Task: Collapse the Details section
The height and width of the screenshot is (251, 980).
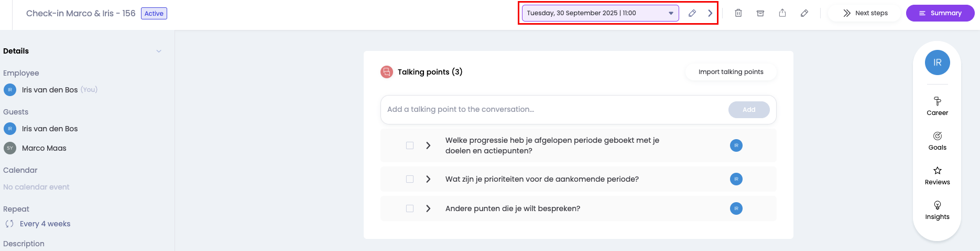Action: click(x=159, y=51)
